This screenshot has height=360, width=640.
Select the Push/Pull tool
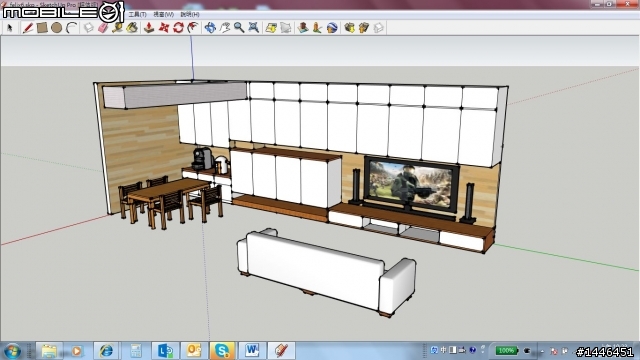(149, 28)
